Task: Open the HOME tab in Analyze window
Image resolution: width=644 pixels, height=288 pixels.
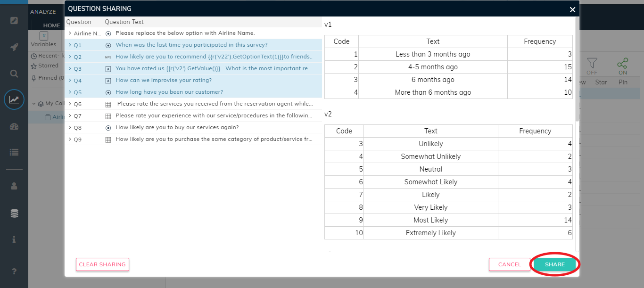Action: (52, 25)
